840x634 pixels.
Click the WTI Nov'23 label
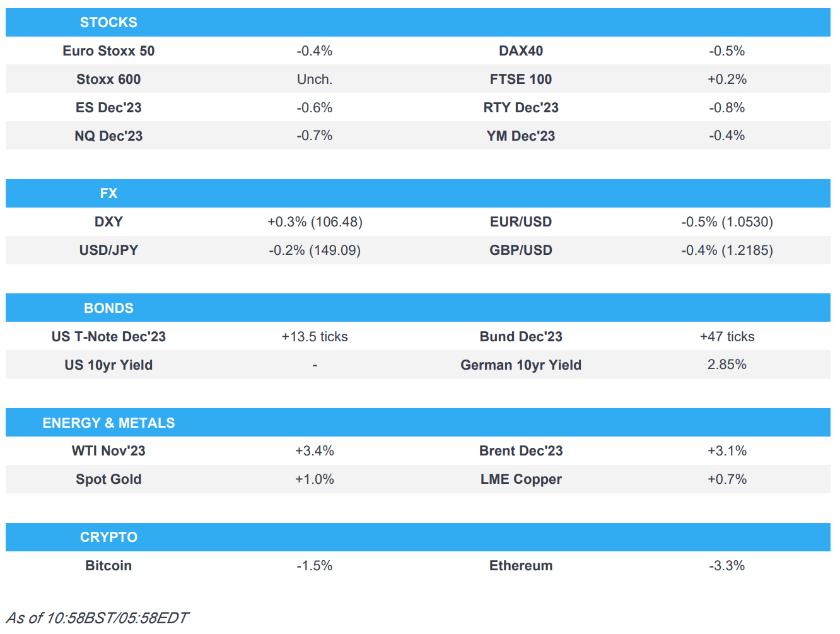108,451
